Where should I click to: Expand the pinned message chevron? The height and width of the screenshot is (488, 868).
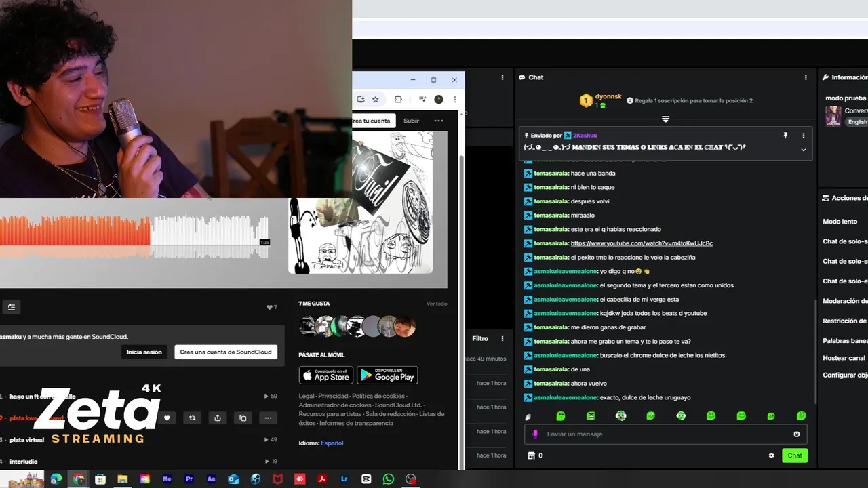pos(804,150)
